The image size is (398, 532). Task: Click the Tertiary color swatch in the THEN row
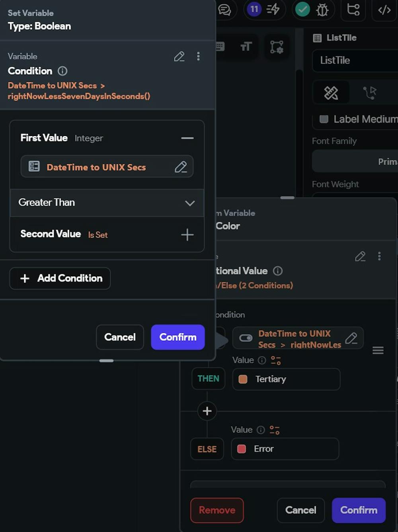(243, 379)
